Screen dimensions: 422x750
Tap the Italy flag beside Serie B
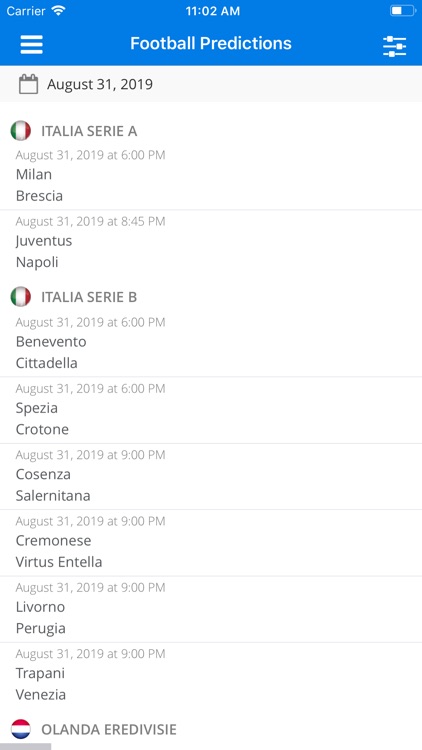pos(21,297)
